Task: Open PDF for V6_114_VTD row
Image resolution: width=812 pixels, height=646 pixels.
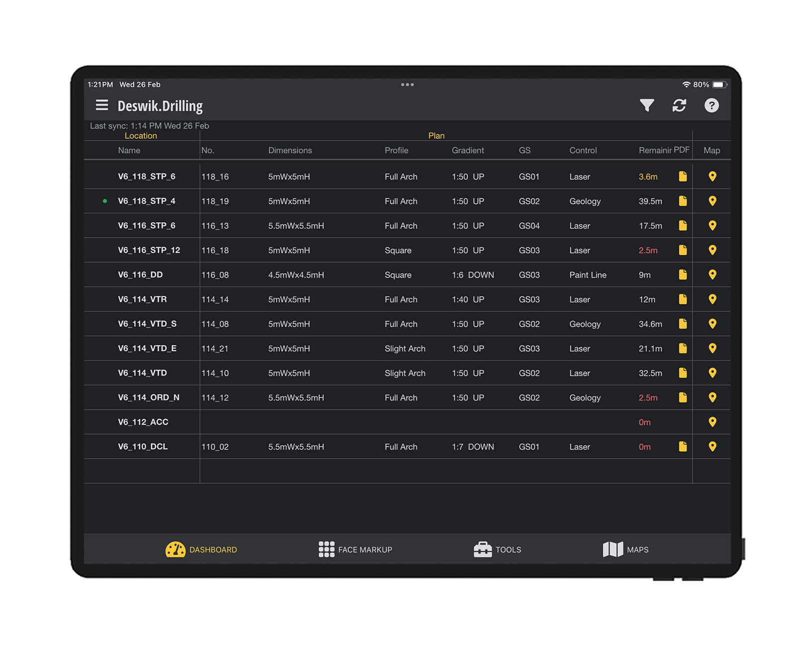Action: pyautogui.click(x=683, y=373)
